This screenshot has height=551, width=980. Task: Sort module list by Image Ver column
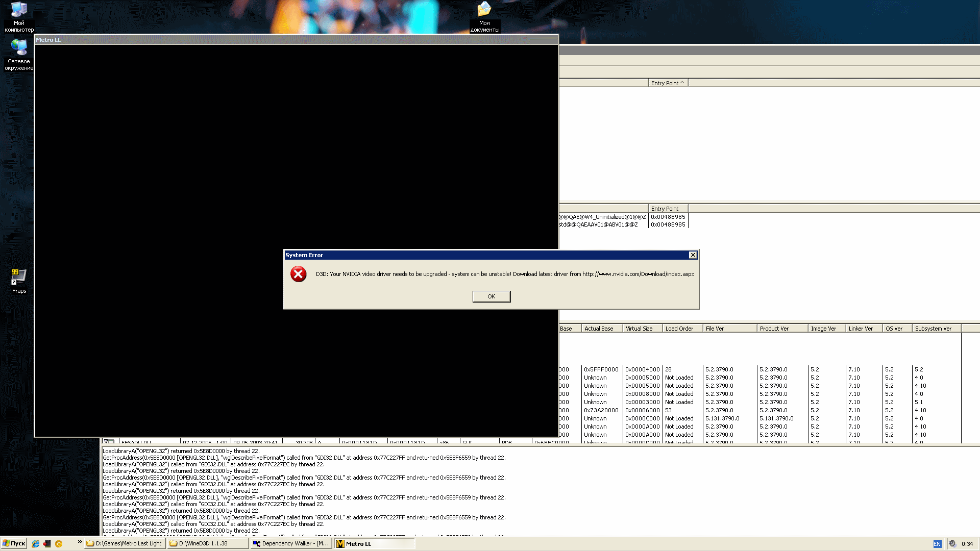(x=827, y=329)
